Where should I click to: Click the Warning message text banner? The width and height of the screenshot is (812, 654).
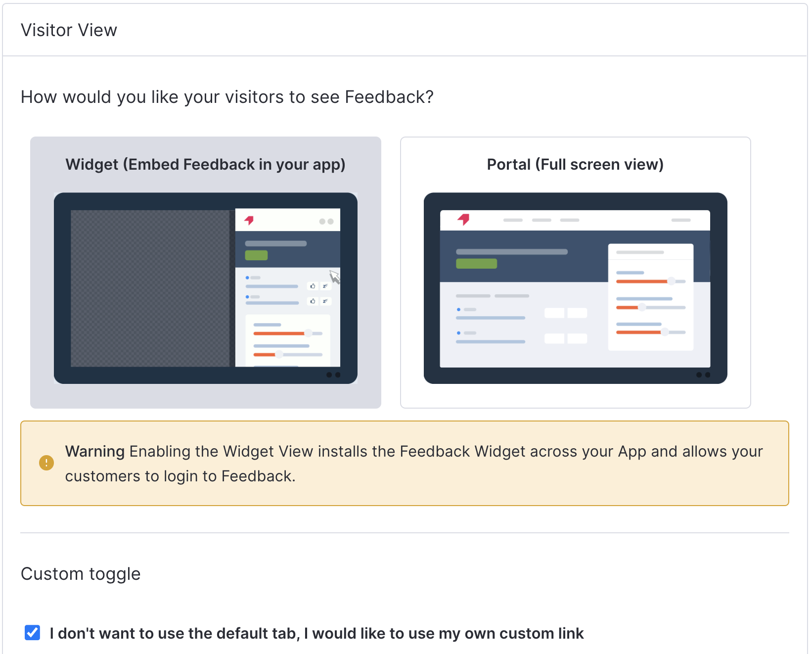pos(405,464)
